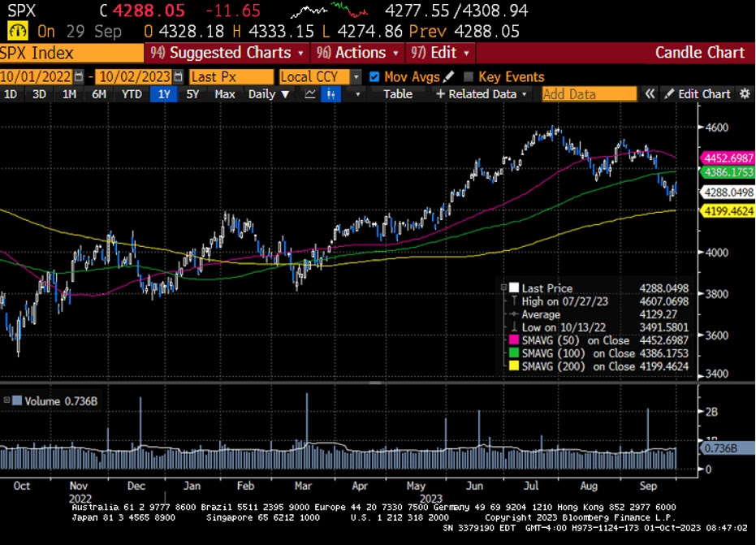The image size is (756, 545).
Task: Open the Actions menu
Action: [359, 53]
